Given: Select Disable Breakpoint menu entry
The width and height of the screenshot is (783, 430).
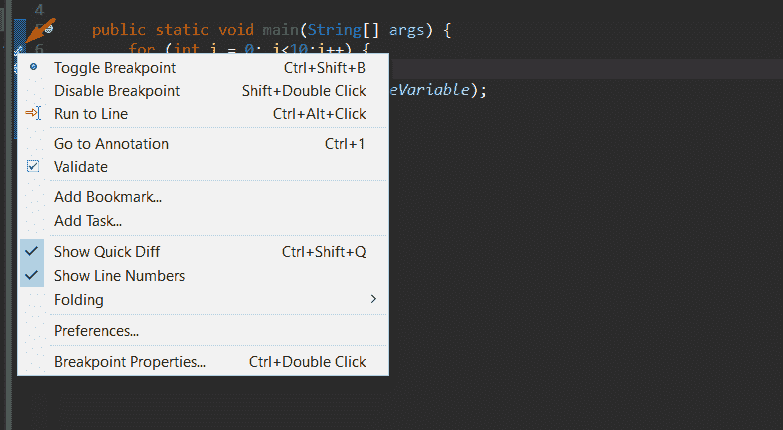Looking at the screenshot, I should point(203,90).
